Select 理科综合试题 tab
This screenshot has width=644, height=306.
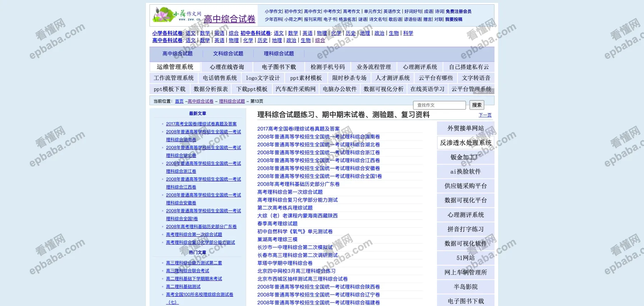pyautogui.click(x=279, y=54)
